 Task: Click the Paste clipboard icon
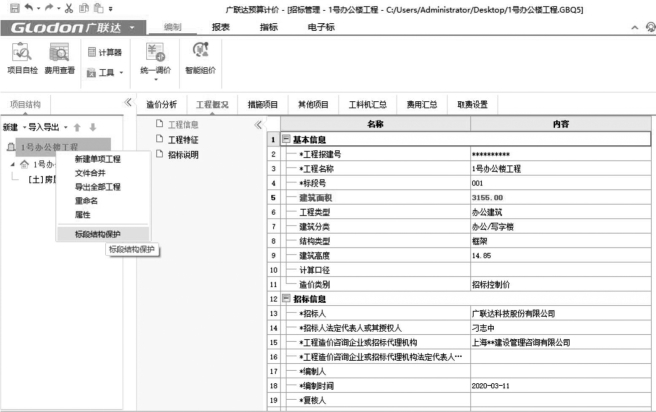pyautogui.click(x=98, y=8)
